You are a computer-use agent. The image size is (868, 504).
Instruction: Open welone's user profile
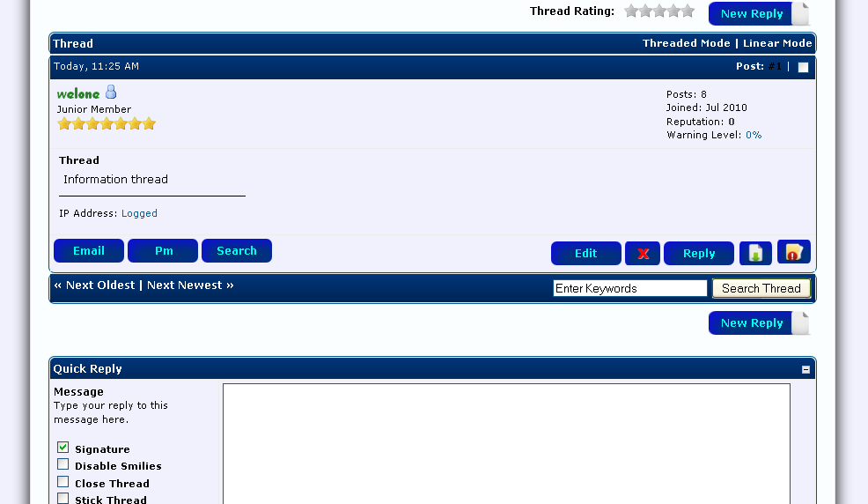(x=78, y=94)
